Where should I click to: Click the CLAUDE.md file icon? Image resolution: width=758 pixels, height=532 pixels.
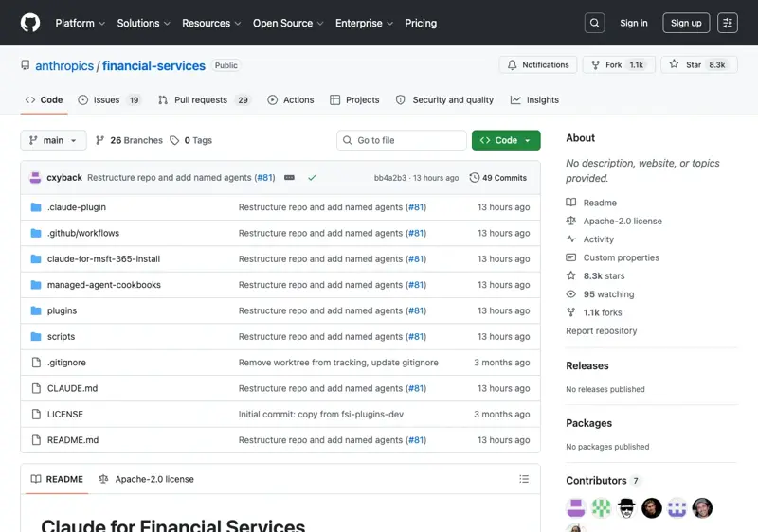click(x=36, y=388)
